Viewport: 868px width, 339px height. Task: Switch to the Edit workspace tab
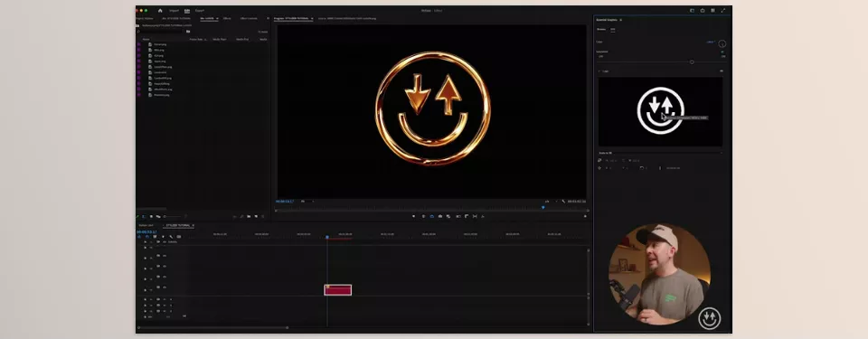(x=187, y=11)
